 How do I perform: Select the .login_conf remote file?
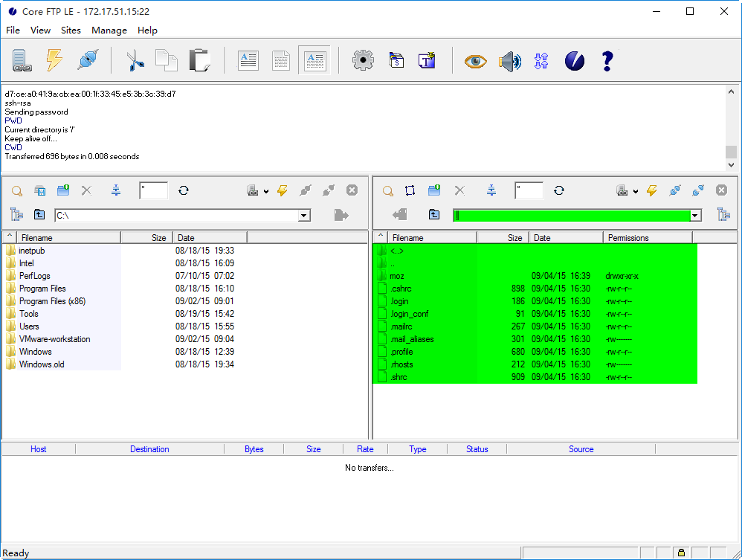(x=410, y=314)
